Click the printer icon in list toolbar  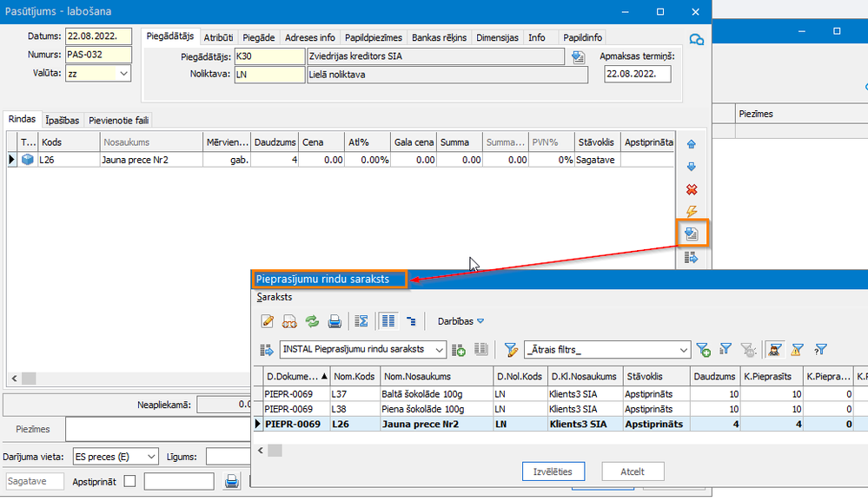point(335,321)
